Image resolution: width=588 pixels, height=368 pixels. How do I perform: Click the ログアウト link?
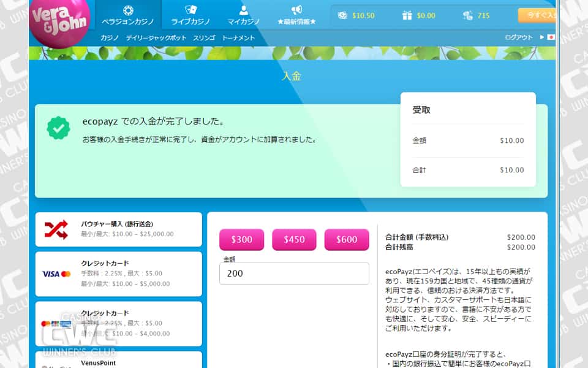point(519,37)
